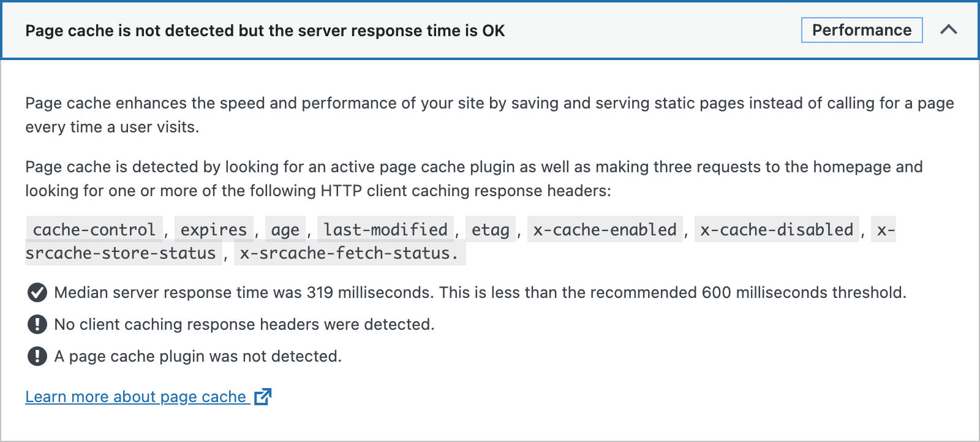Click the checkmark icon beside median response time
980x442 pixels.
pos(37,292)
